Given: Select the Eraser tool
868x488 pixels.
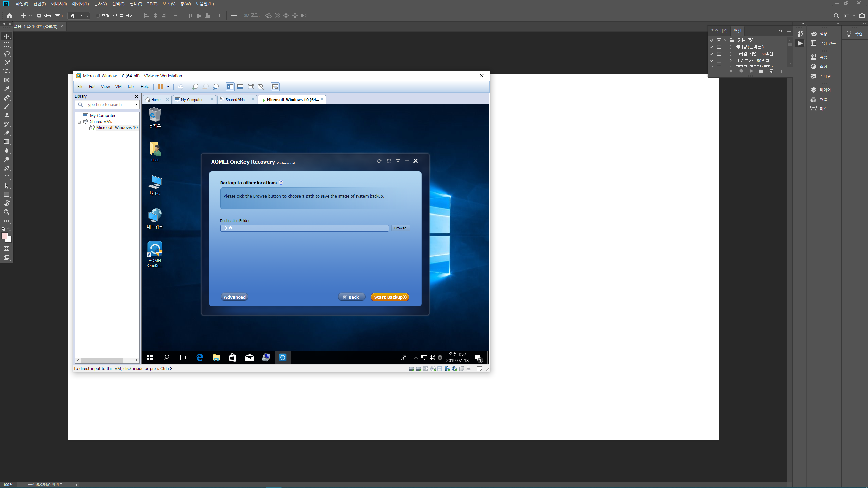Looking at the screenshot, I should [x=7, y=133].
